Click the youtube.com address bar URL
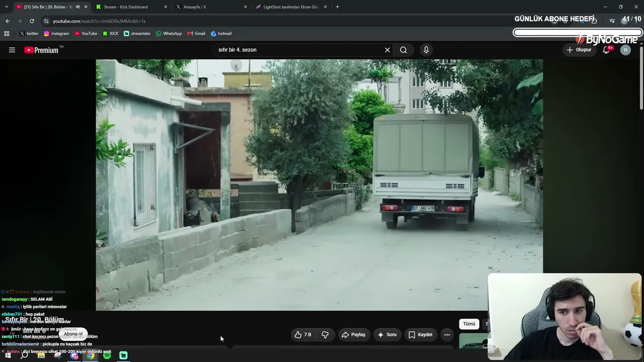Image resolution: width=644 pixels, height=362 pixels. pyautogui.click(x=99, y=21)
